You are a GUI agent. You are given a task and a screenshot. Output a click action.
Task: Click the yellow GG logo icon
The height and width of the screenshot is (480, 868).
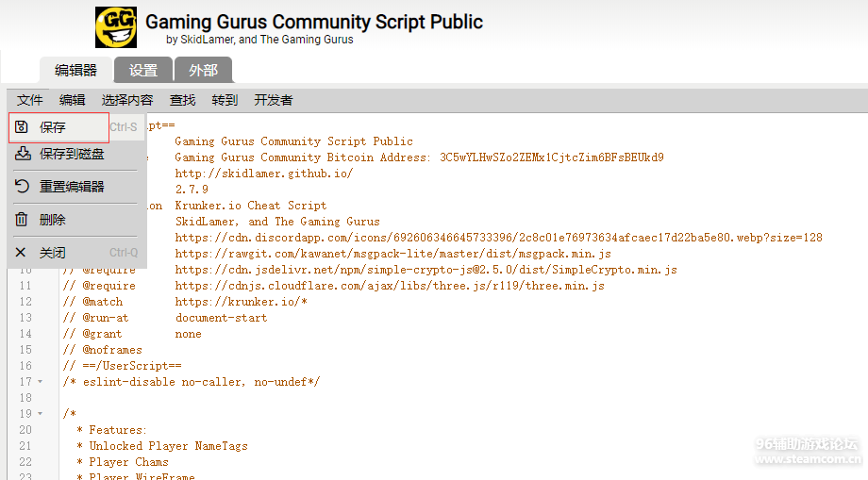click(x=116, y=27)
